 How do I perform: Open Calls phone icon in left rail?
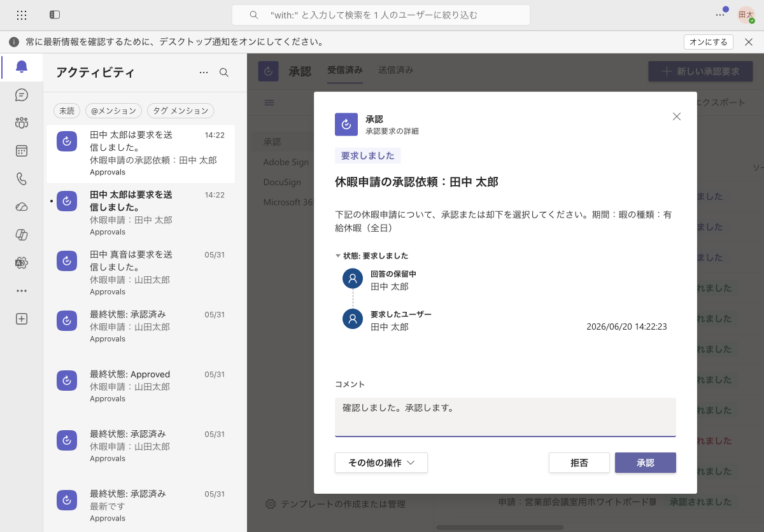[x=22, y=179]
